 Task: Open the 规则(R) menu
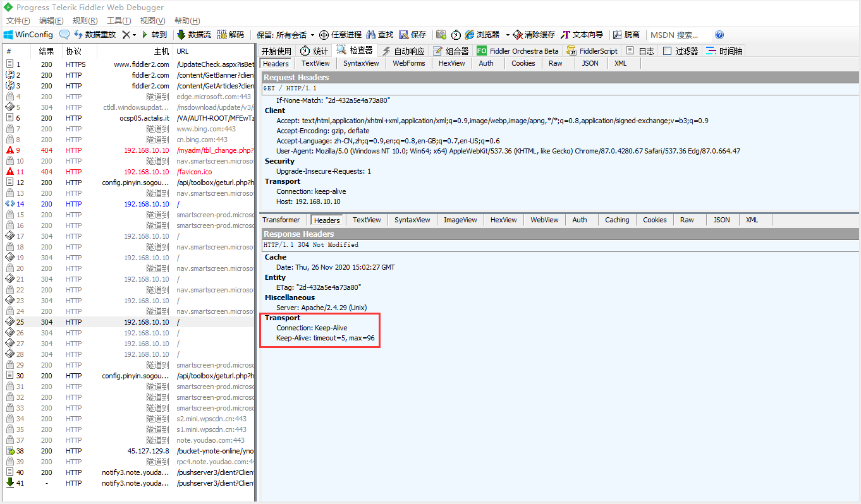click(85, 21)
